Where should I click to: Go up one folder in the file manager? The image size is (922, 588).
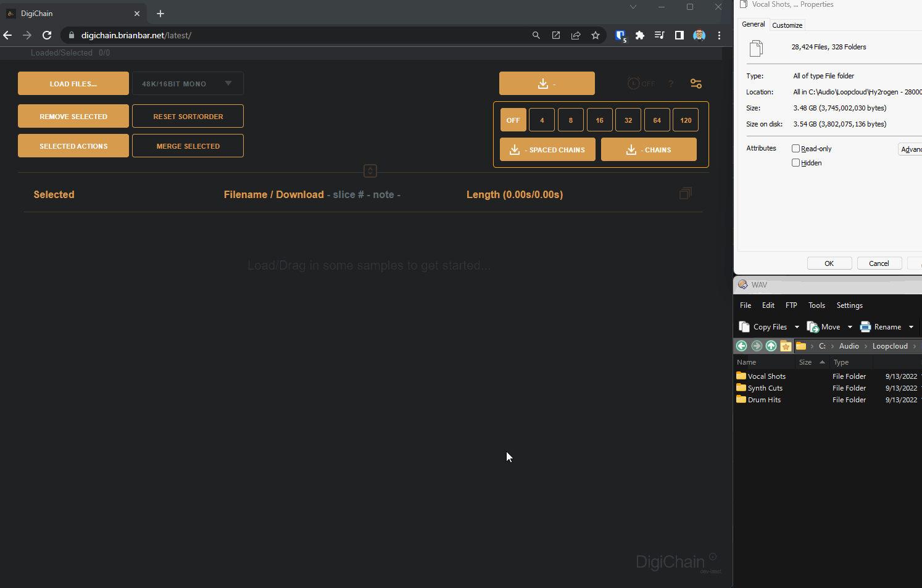[x=771, y=346]
